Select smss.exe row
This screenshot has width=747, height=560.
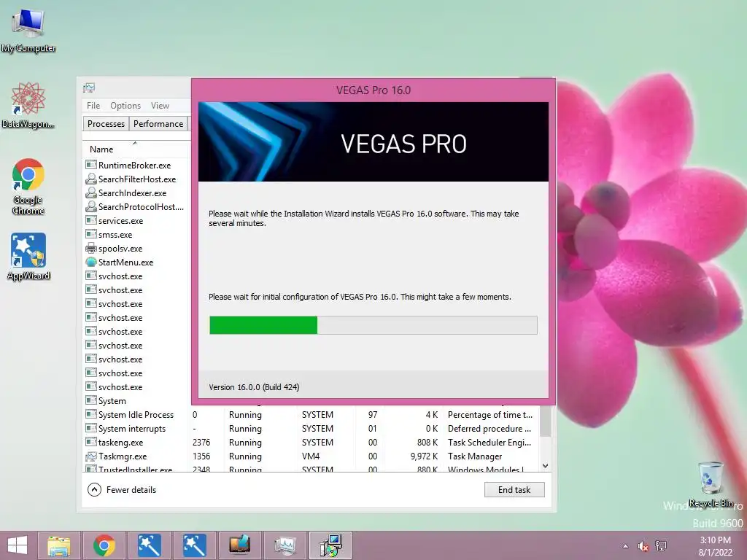coord(136,235)
